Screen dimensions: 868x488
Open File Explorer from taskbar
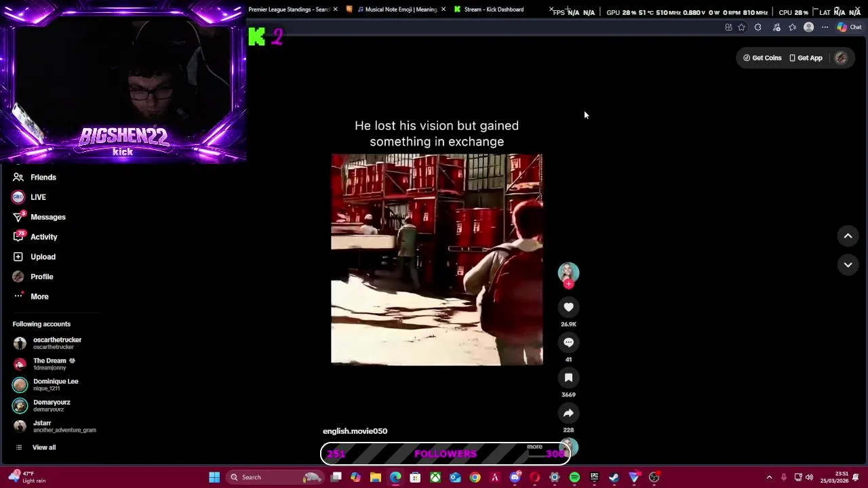click(x=375, y=477)
